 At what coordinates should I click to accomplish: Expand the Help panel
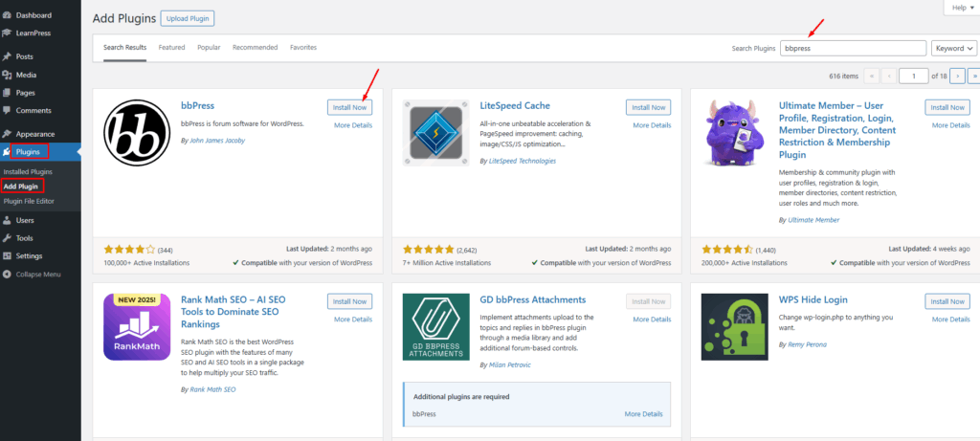[963, 8]
